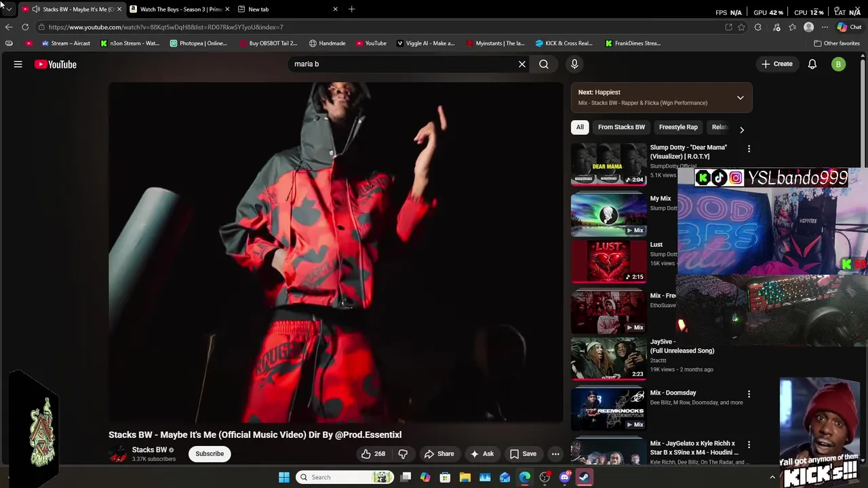Reload the page in browser
868x488 pixels.
coord(25,27)
